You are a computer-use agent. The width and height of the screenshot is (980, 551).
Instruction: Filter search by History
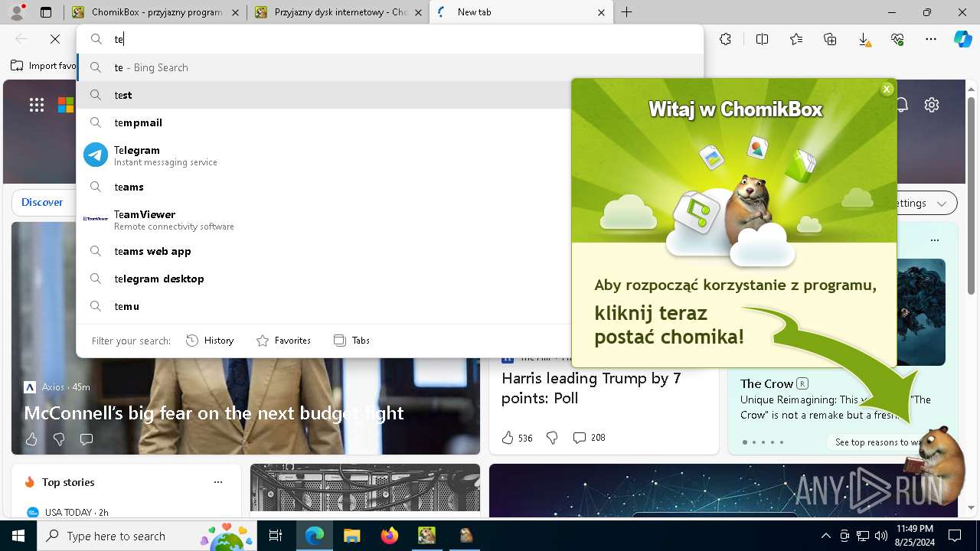coord(210,341)
